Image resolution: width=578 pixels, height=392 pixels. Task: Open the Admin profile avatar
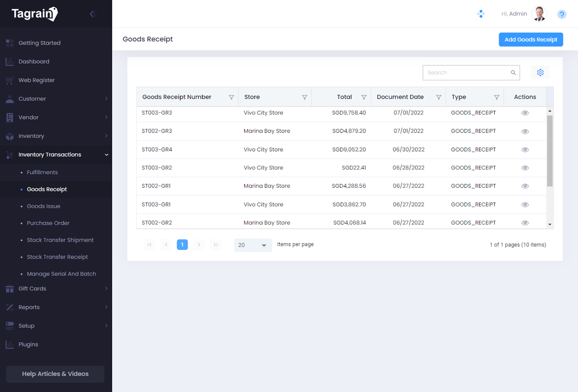(539, 14)
